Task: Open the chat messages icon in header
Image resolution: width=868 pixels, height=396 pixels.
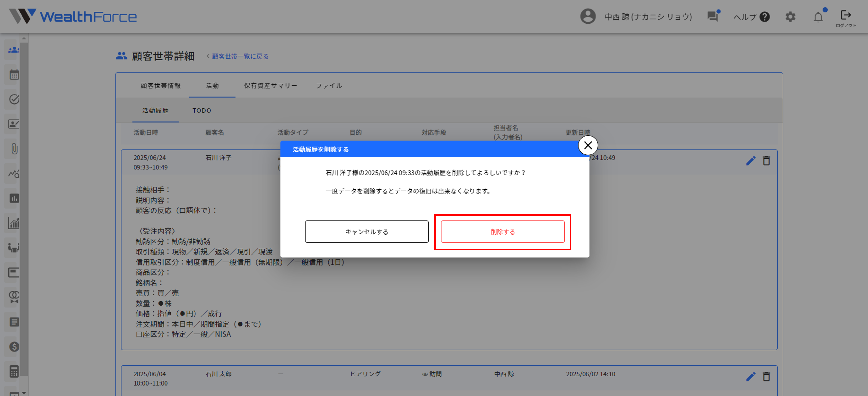Action: point(713,16)
